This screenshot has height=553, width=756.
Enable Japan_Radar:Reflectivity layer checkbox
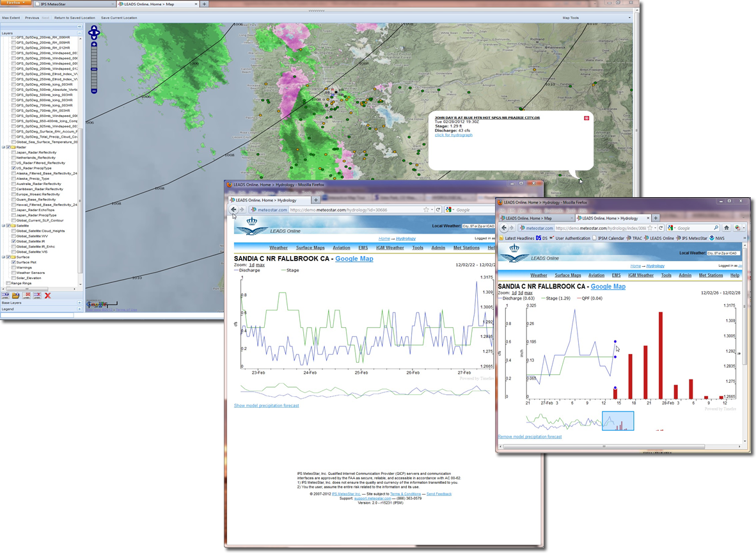pyautogui.click(x=13, y=152)
